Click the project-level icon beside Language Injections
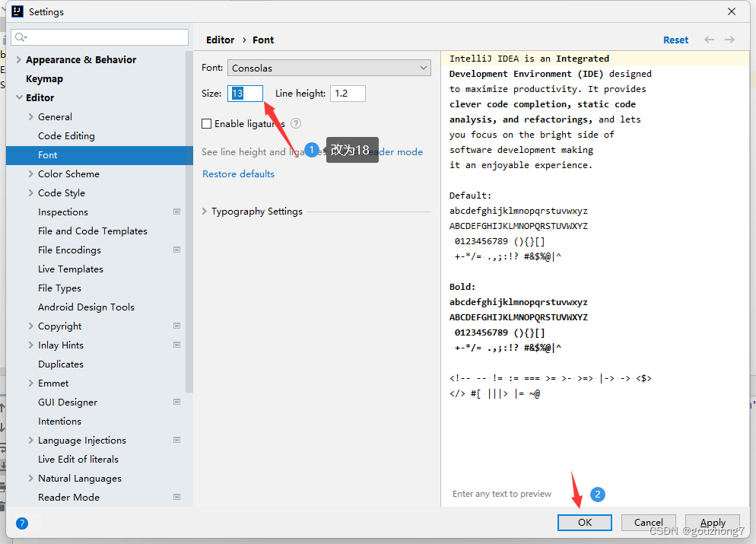The image size is (756, 544). 177,440
